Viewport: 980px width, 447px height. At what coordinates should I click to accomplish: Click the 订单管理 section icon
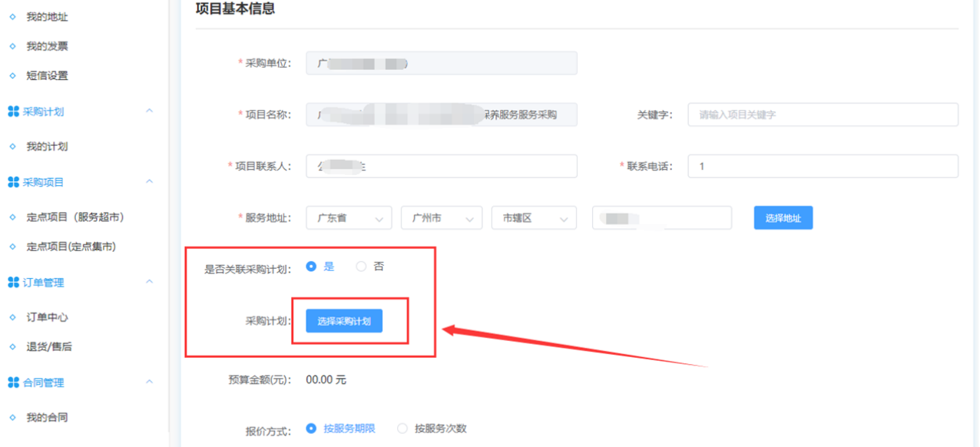click(13, 283)
